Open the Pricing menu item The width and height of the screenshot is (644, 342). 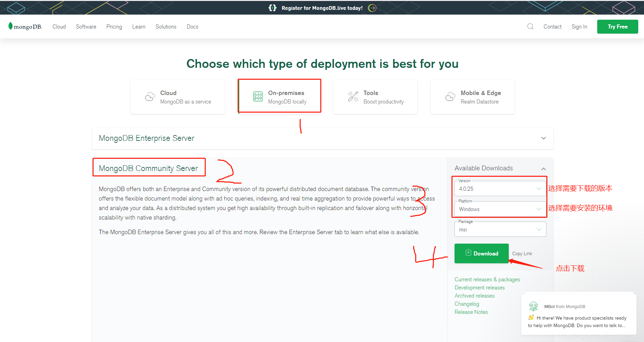coord(114,26)
